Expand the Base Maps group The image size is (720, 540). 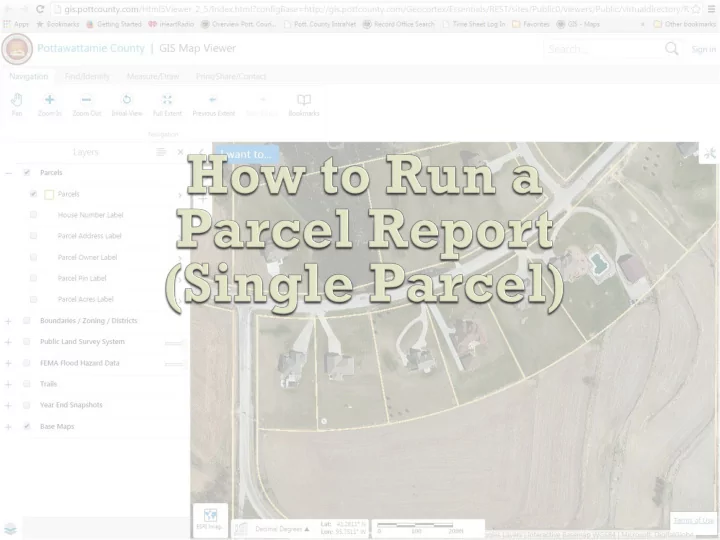pos(8,427)
